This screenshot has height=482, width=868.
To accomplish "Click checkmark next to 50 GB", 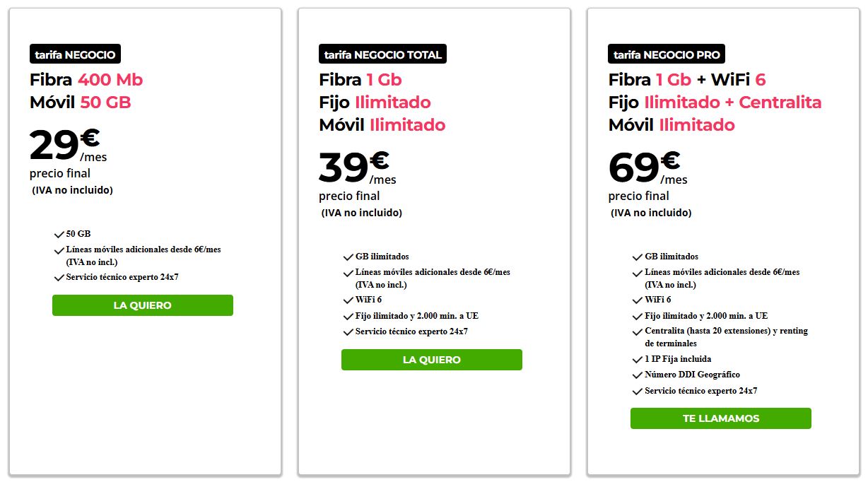I will tap(59, 235).
